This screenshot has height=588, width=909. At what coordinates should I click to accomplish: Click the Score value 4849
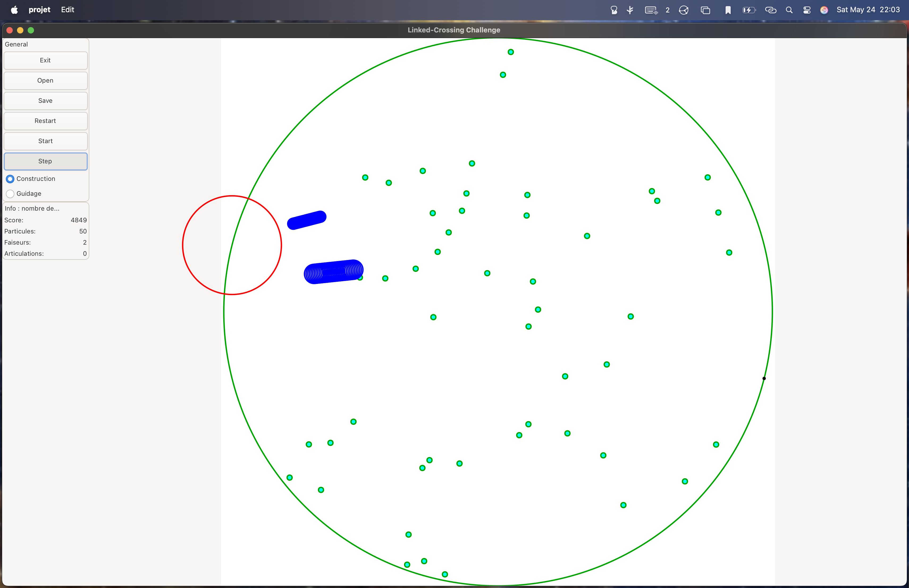click(x=79, y=220)
